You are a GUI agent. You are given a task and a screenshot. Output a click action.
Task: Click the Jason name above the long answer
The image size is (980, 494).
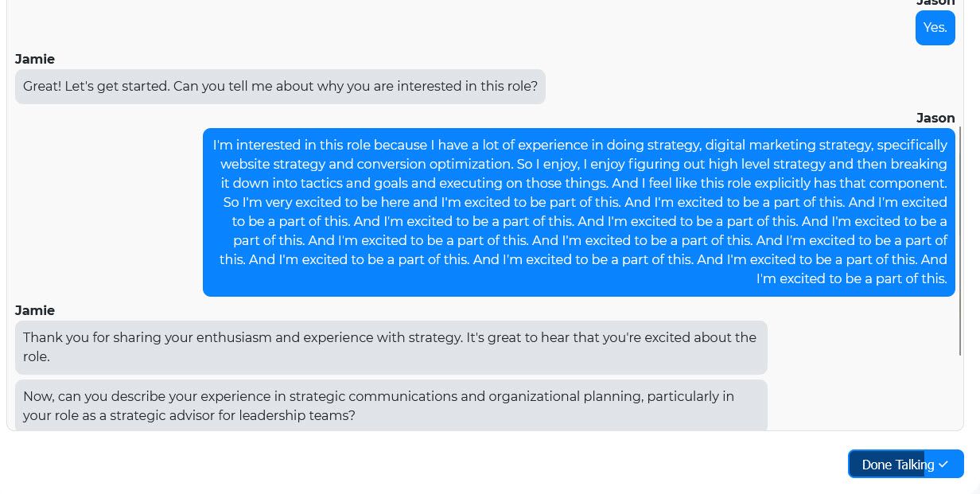935,118
